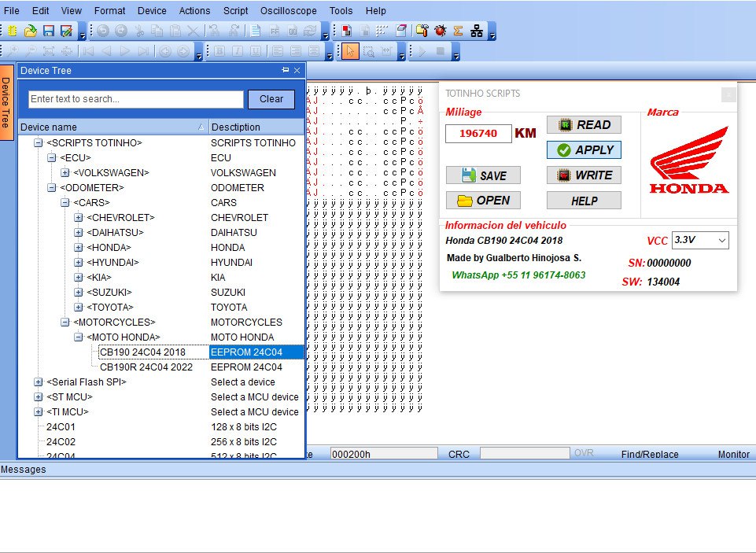Image resolution: width=756 pixels, height=553 pixels.
Task: Click the Open folder toolbar icon
Action: click(x=30, y=31)
